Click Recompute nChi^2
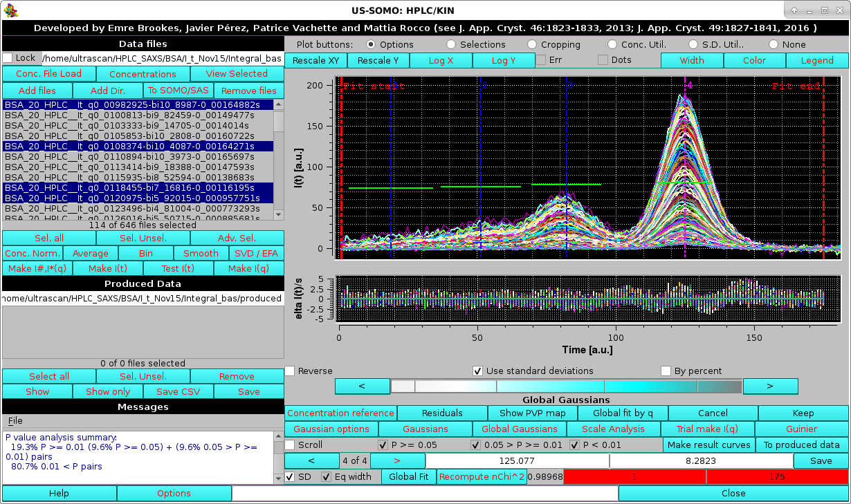The image size is (851, 504). coord(482,476)
